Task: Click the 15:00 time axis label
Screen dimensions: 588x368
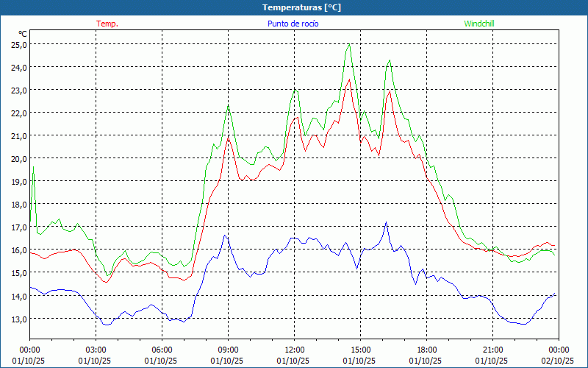Action: coord(361,350)
